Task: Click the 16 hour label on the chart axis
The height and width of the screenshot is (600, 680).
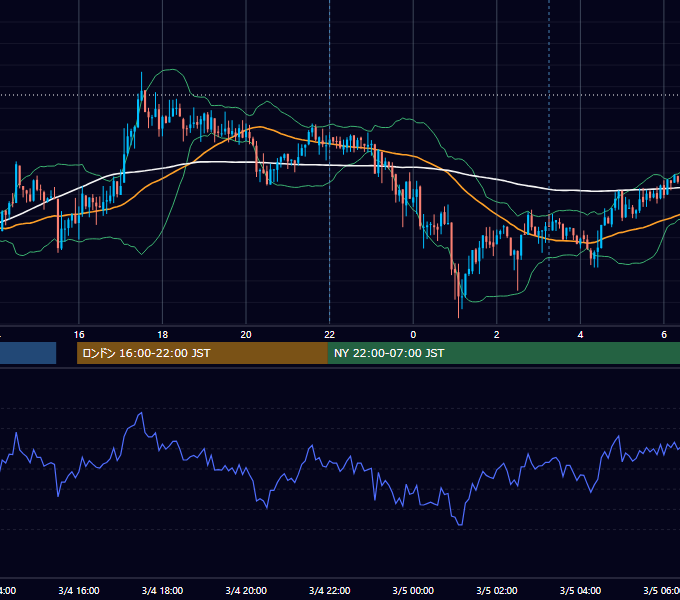Action: coord(79,335)
